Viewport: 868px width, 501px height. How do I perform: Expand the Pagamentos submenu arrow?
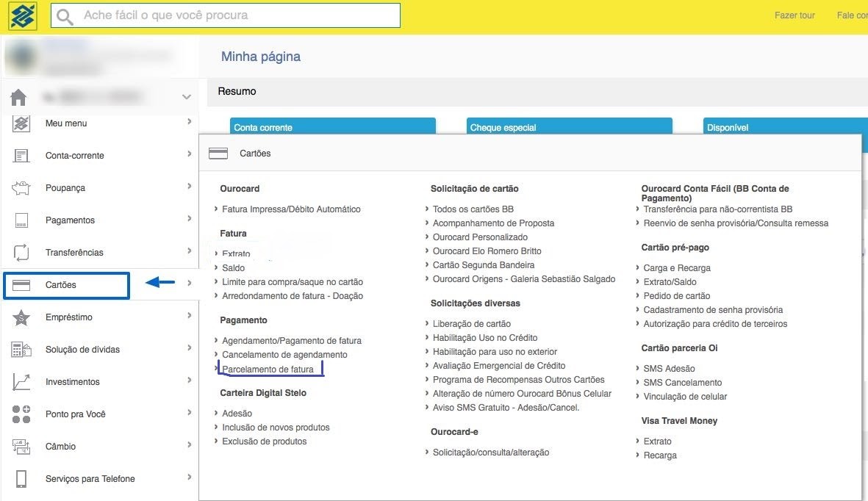pyautogui.click(x=190, y=218)
